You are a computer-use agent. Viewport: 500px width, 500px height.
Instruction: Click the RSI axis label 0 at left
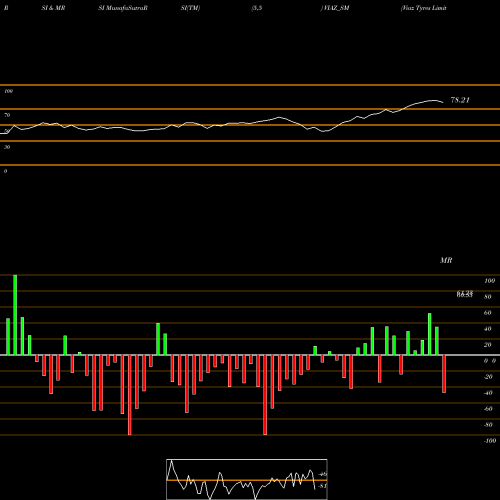click(x=5, y=171)
